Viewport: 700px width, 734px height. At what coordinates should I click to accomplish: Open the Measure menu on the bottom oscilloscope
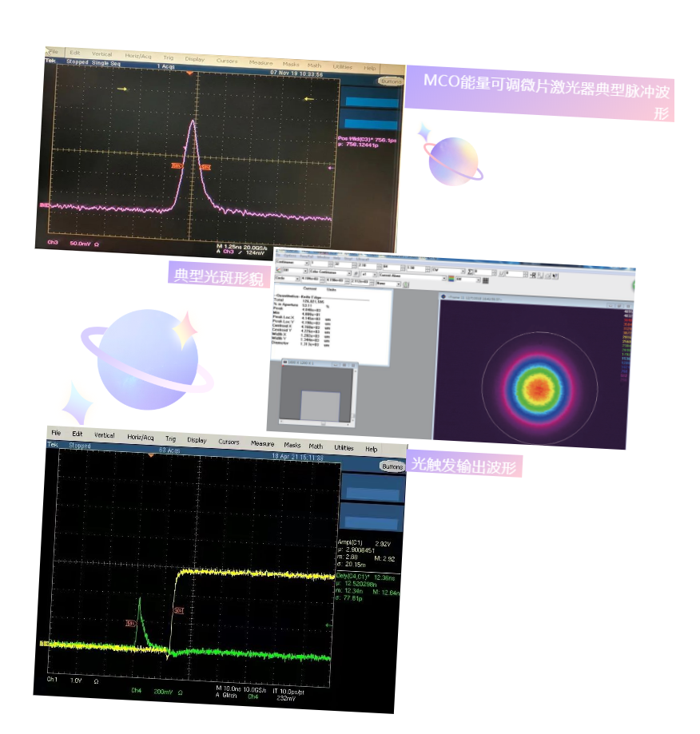point(262,443)
